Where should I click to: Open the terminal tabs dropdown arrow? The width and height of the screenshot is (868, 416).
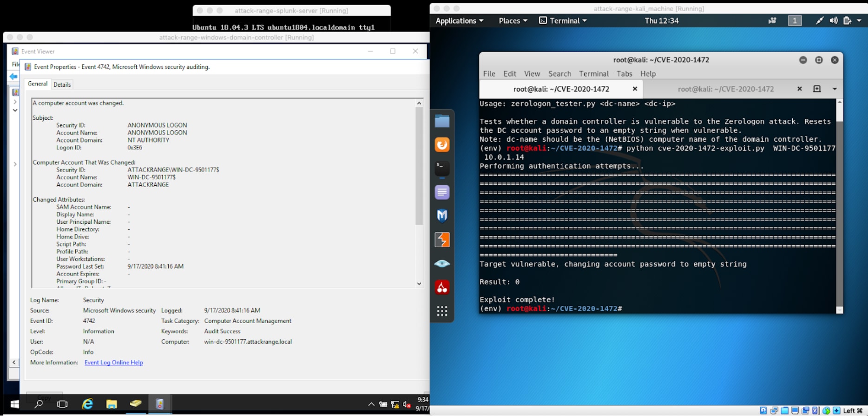(835, 89)
